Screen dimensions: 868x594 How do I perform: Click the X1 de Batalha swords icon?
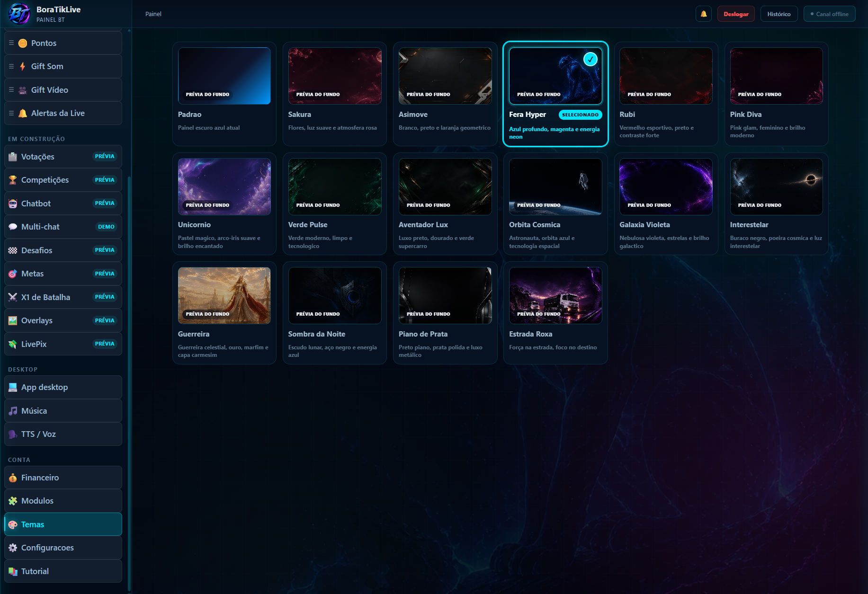(13, 297)
